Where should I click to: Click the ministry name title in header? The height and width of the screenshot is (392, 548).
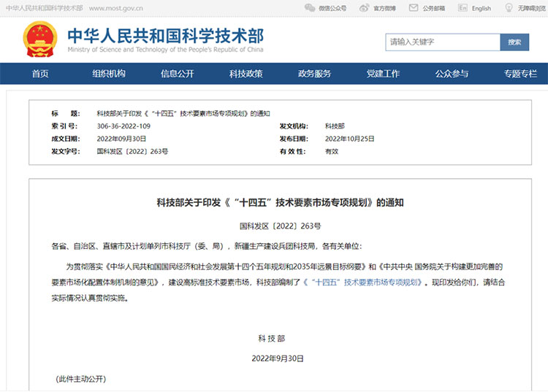[x=165, y=36]
